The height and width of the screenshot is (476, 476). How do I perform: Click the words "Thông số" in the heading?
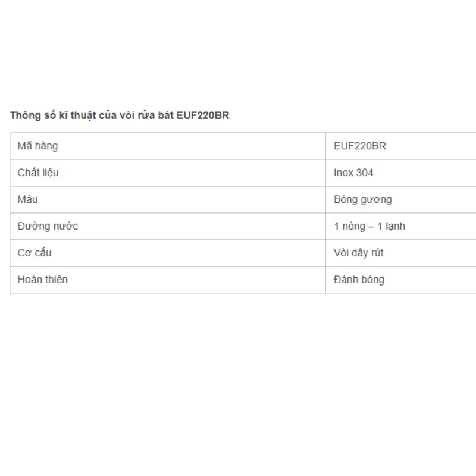(29, 115)
